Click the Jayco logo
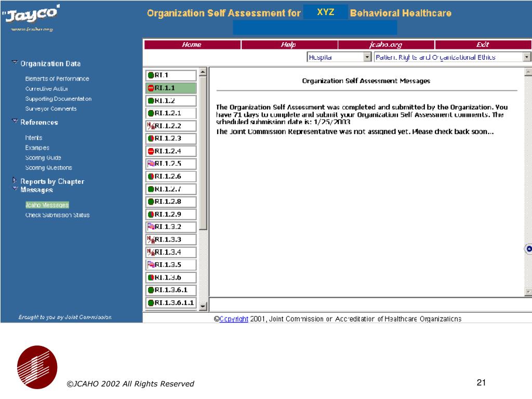 (x=31, y=14)
